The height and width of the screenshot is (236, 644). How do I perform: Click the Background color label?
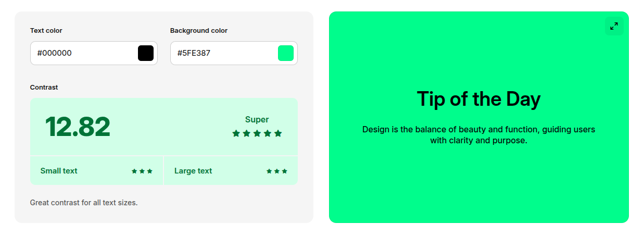point(199,31)
